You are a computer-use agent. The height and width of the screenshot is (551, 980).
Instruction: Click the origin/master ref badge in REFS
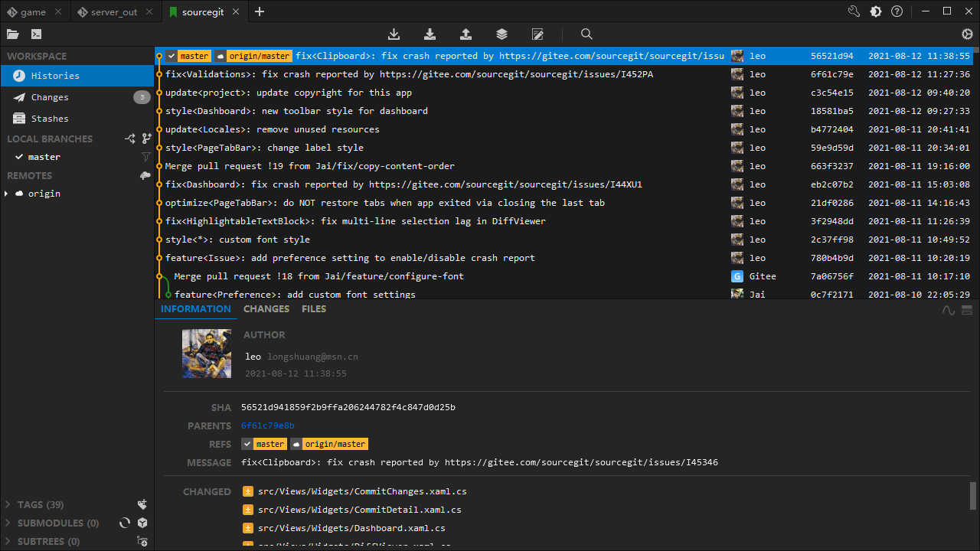pyautogui.click(x=329, y=444)
